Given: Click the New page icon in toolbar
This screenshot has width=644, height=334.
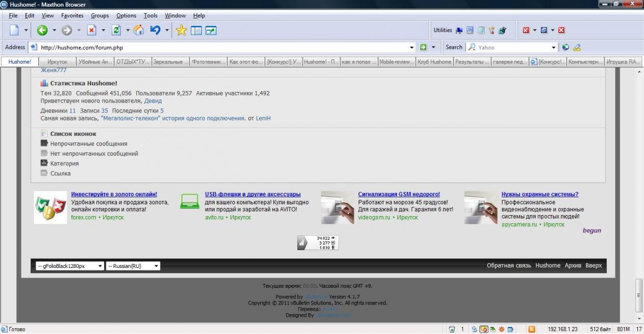Looking at the screenshot, I should tap(15, 31).
